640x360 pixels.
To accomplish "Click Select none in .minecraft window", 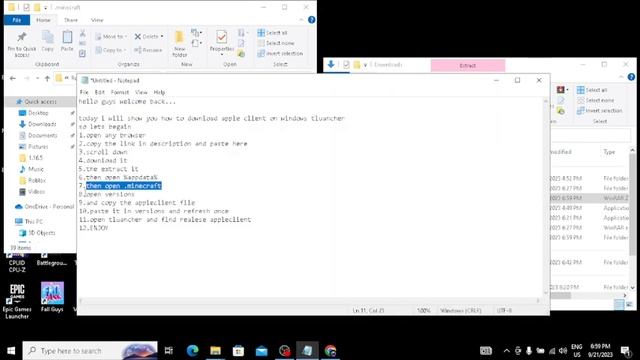I will tap(276, 43).
